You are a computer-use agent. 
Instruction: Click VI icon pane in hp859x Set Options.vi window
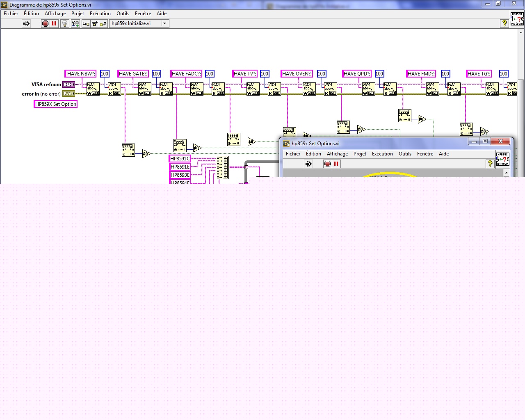pyautogui.click(x=502, y=159)
